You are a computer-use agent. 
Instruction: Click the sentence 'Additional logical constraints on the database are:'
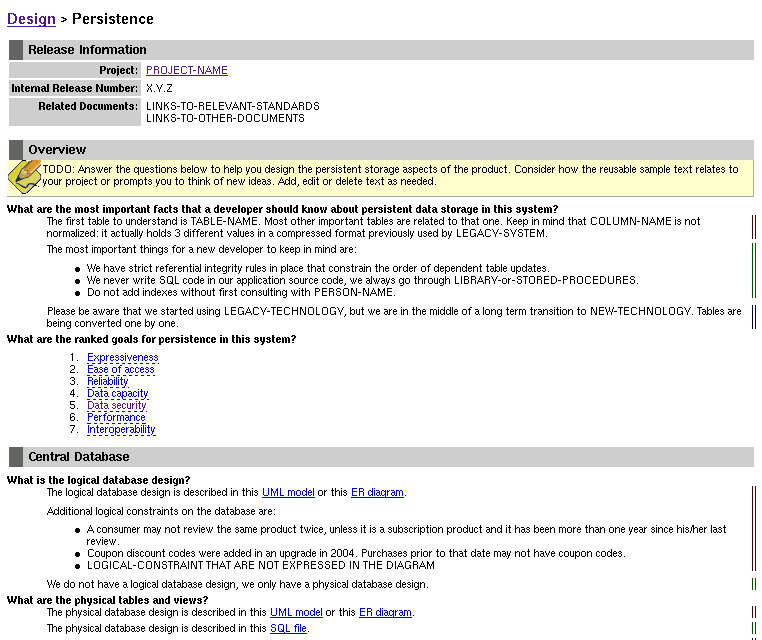tap(161, 512)
